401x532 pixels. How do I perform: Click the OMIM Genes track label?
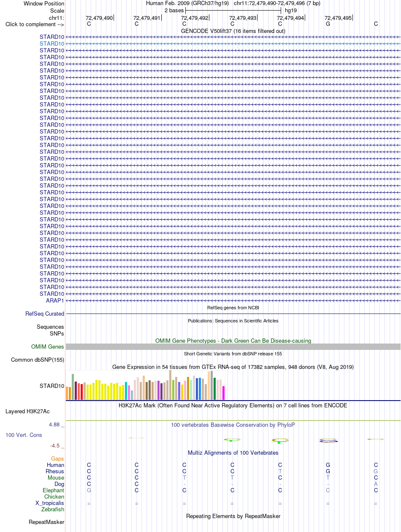(48, 347)
